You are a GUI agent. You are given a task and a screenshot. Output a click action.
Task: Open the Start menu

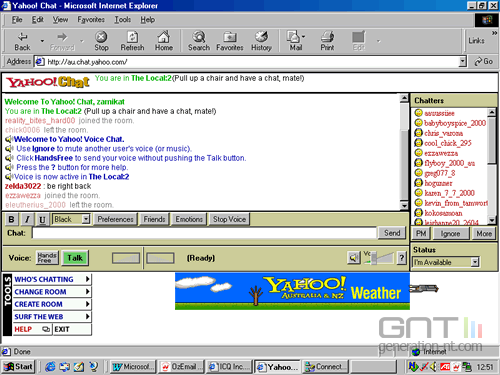point(18,367)
